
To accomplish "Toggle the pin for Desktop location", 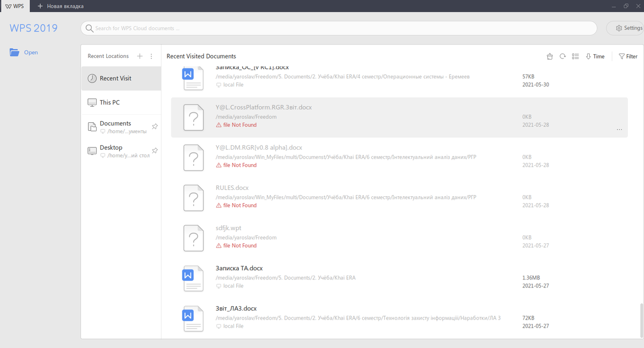I will point(155,151).
